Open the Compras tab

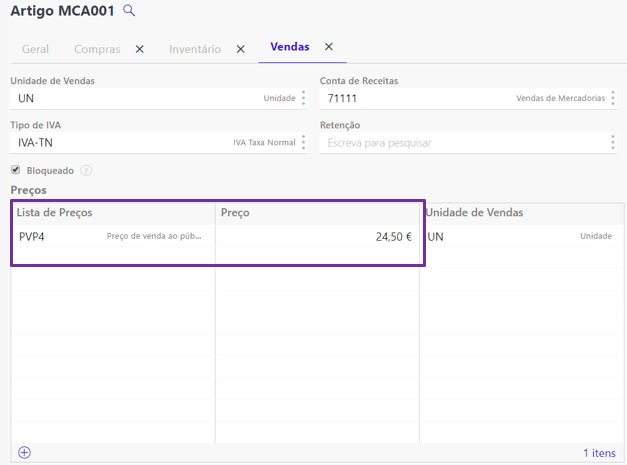pos(97,49)
